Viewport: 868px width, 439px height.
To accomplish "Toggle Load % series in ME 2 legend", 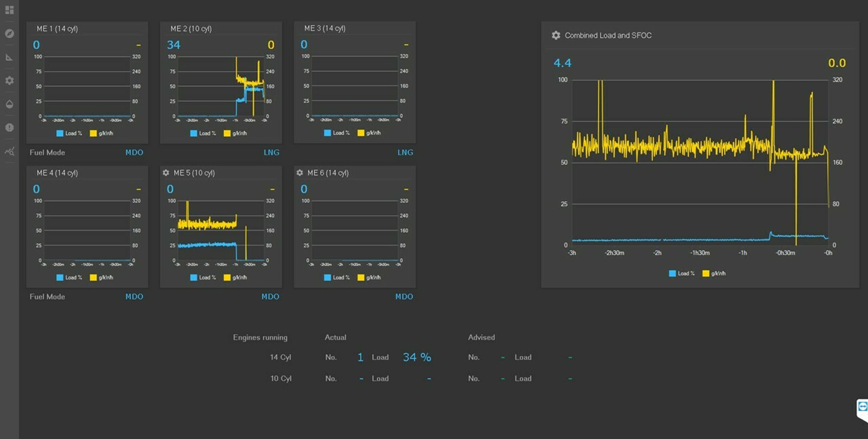I will pos(203,133).
